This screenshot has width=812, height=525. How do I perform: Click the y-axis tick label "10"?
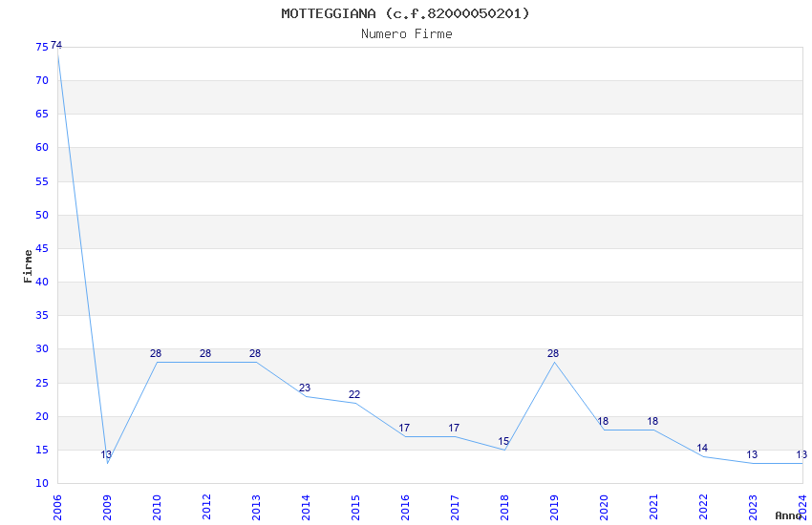pos(42,484)
